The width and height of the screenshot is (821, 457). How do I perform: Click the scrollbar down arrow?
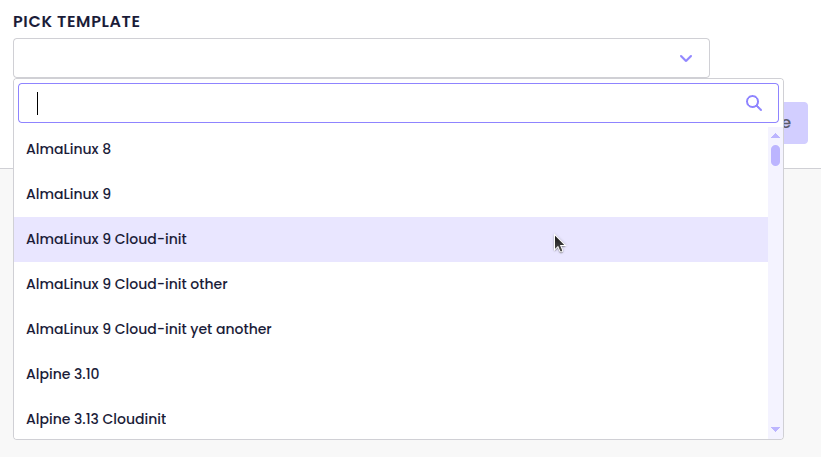[775, 429]
